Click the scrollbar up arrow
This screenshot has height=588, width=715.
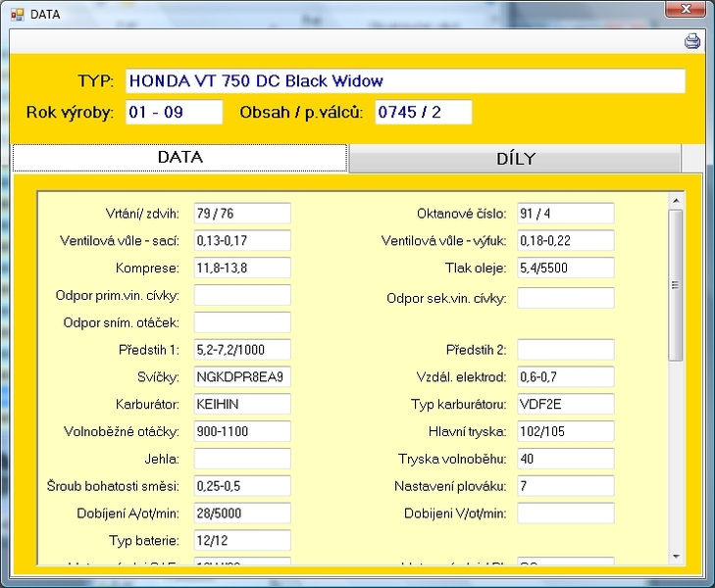[676, 201]
